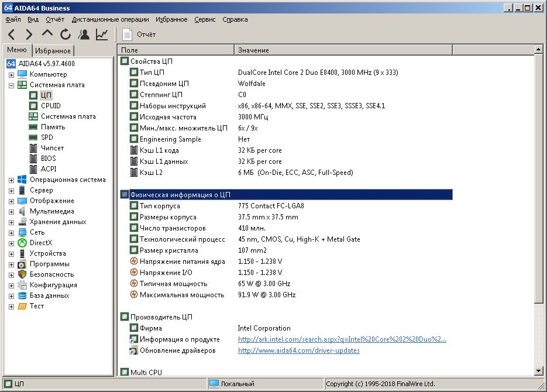547x392 pixels.
Task: Expand the Компьютер tree node
Action: coord(11,74)
